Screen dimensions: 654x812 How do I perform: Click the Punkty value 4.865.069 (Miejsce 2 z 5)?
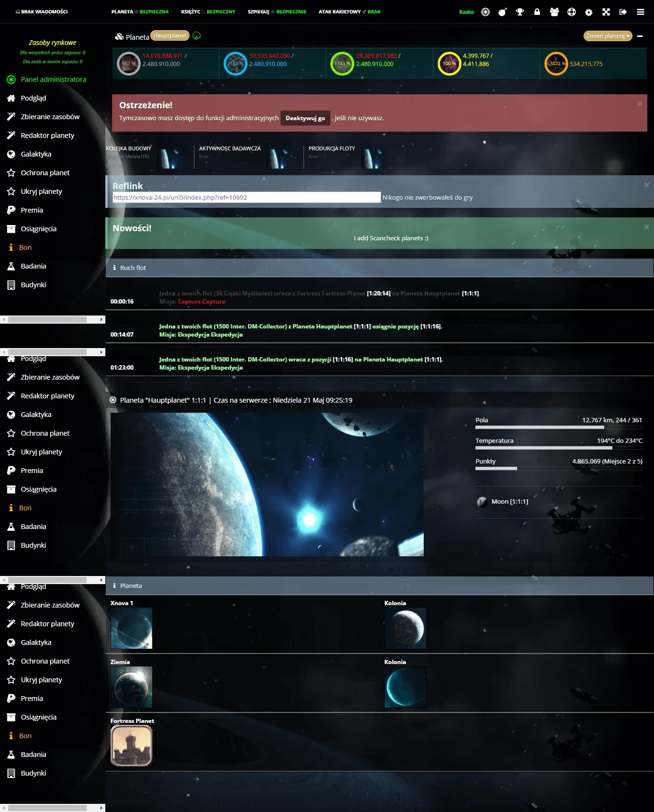[x=607, y=461]
